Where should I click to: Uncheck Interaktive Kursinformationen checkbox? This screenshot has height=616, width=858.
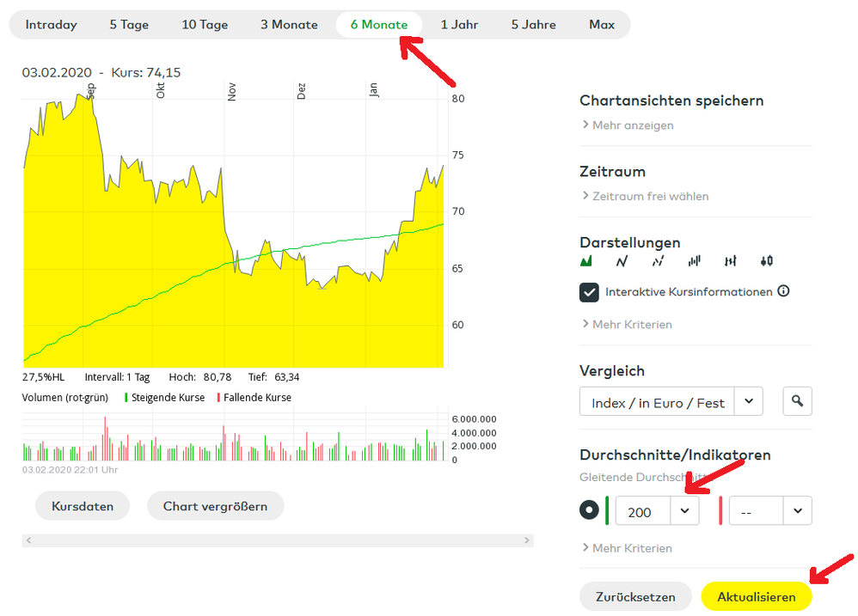point(590,293)
